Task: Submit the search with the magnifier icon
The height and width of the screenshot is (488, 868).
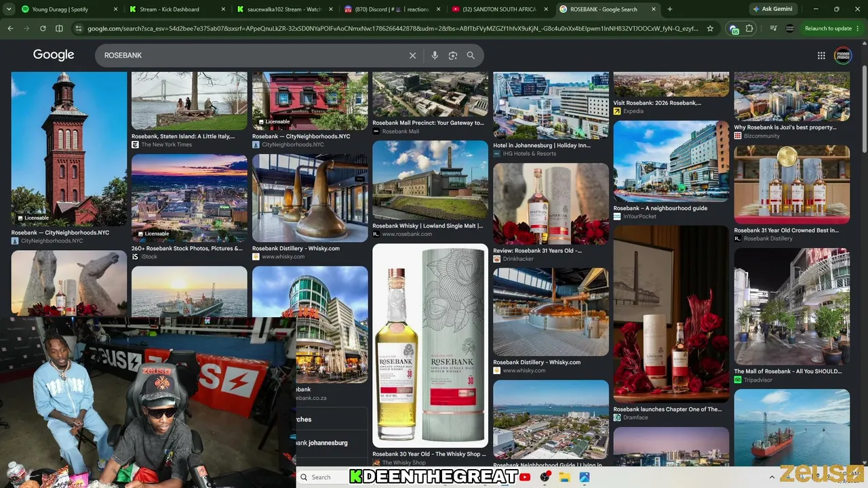Action: pos(471,56)
